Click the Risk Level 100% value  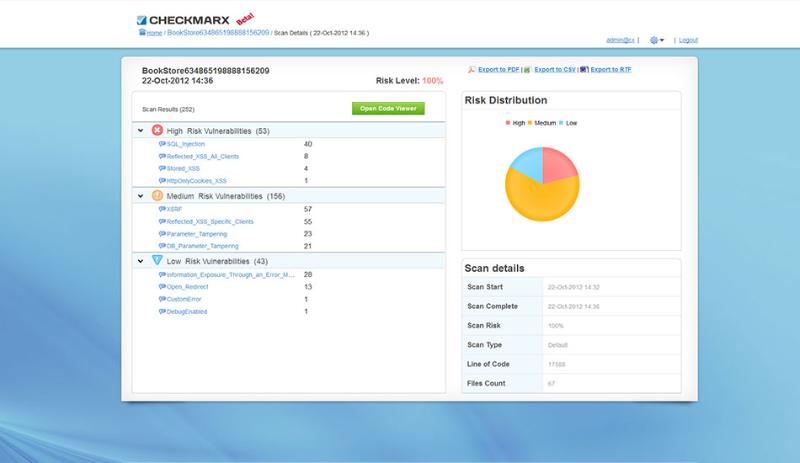[433, 81]
